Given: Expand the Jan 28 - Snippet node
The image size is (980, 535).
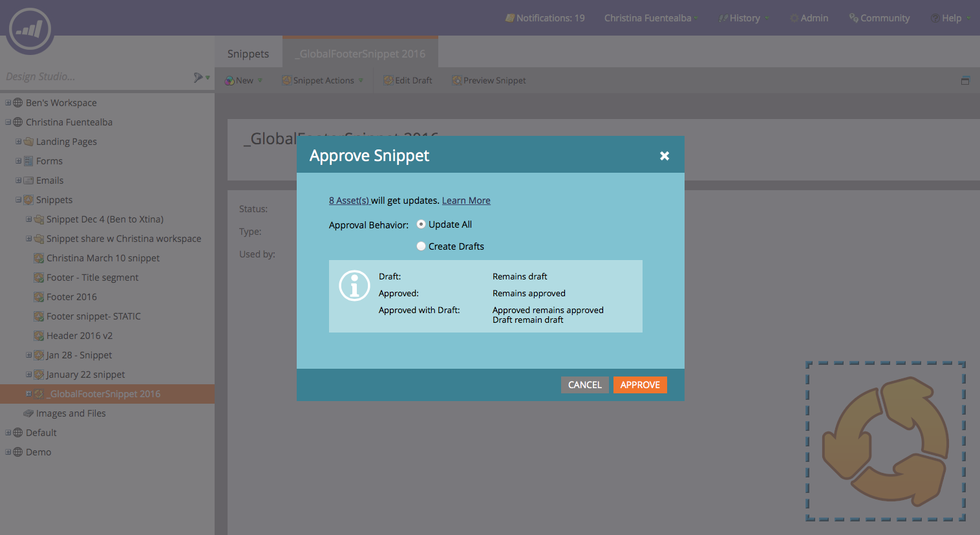Looking at the screenshot, I should [29, 355].
